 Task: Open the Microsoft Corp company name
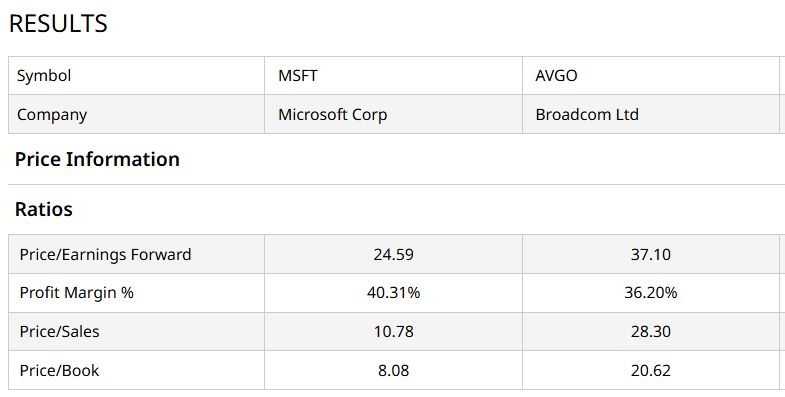[332, 115]
